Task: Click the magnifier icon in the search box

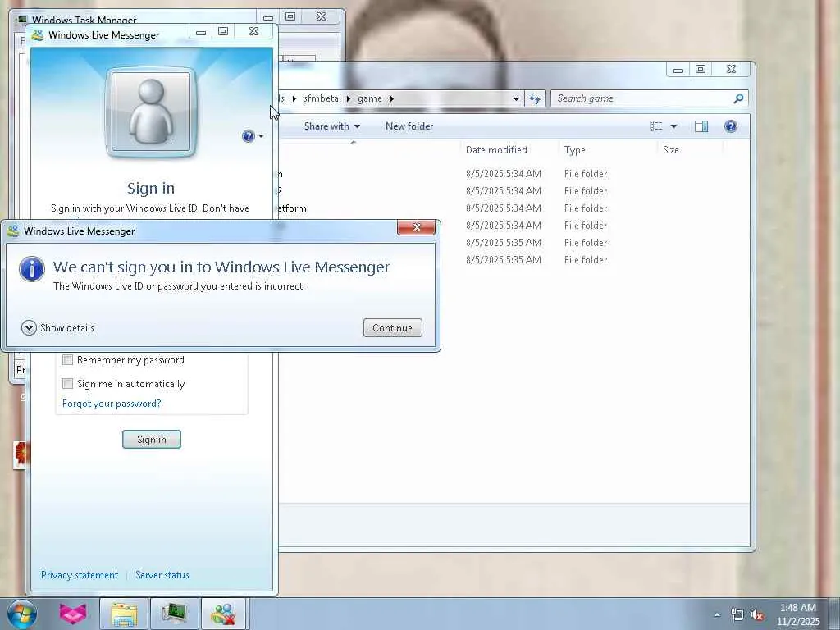Action: coord(739,98)
